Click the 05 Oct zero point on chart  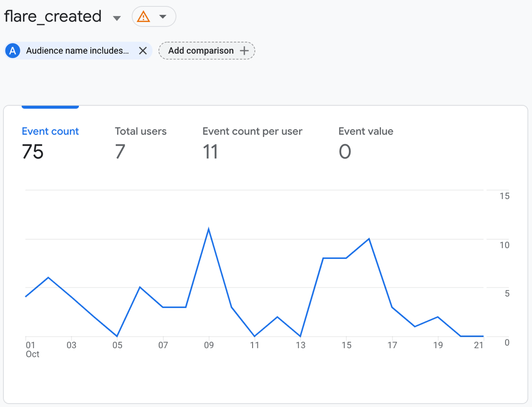pos(117,336)
